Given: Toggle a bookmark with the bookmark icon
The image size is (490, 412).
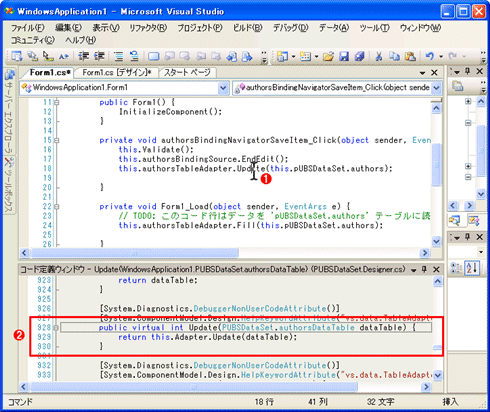Looking at the screenshot, I should coord(154,56).
